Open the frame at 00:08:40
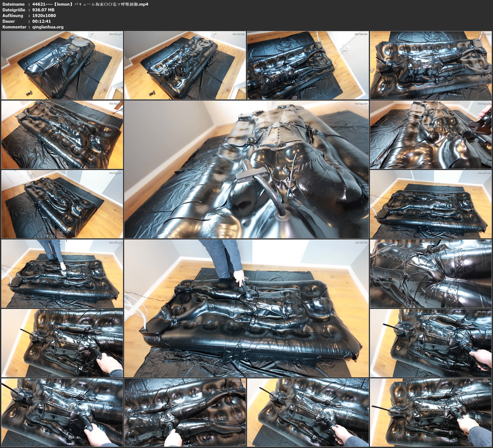 click(x=62, y=343)
